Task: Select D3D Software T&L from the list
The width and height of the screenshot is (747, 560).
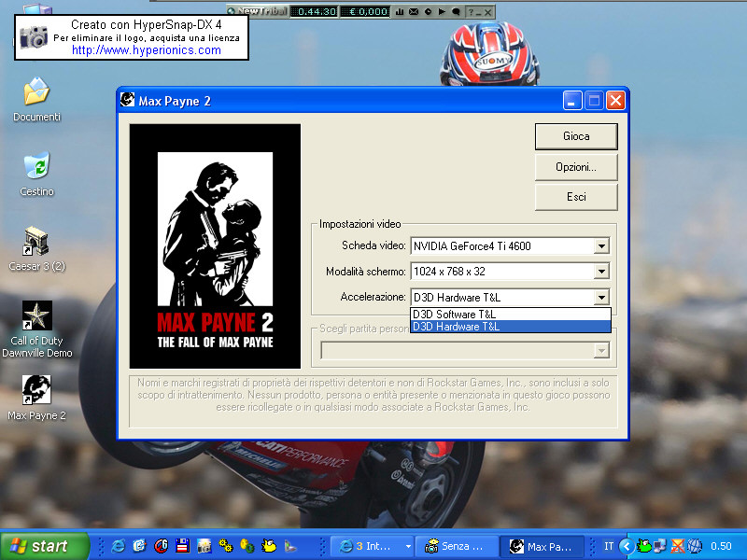Action: point(510,315)
